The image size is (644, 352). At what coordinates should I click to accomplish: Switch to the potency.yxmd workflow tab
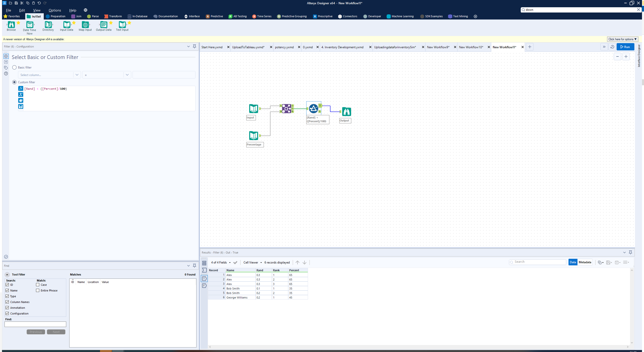click(x=284, y=47)
